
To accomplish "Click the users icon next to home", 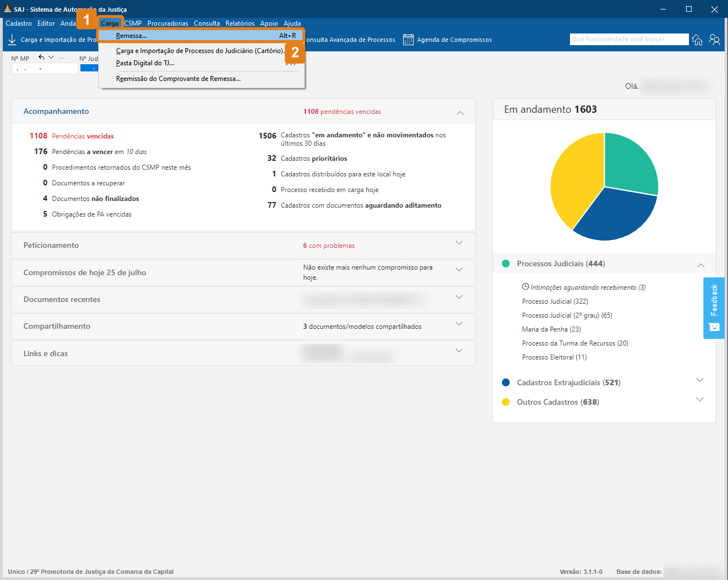I will pos(715,40).
